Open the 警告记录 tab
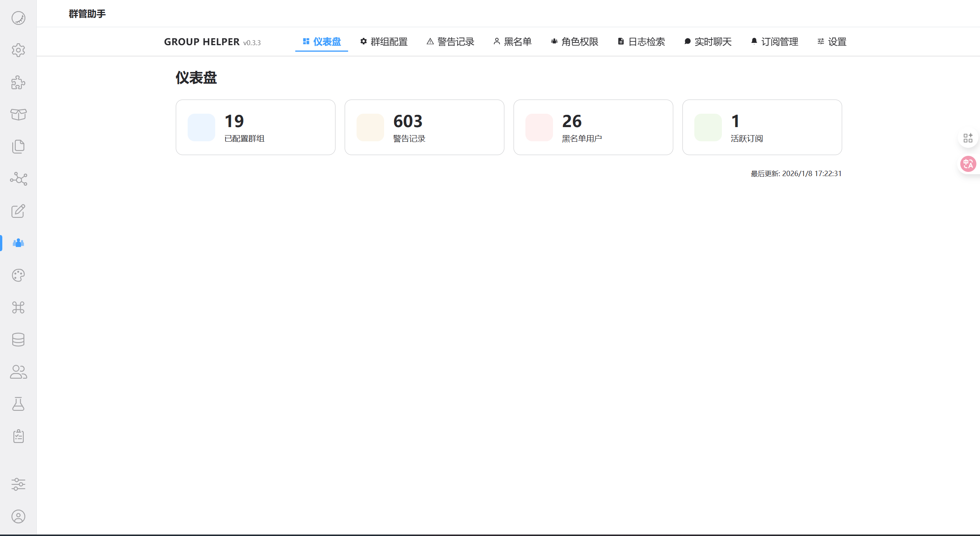980x536 pixels. 450,42
